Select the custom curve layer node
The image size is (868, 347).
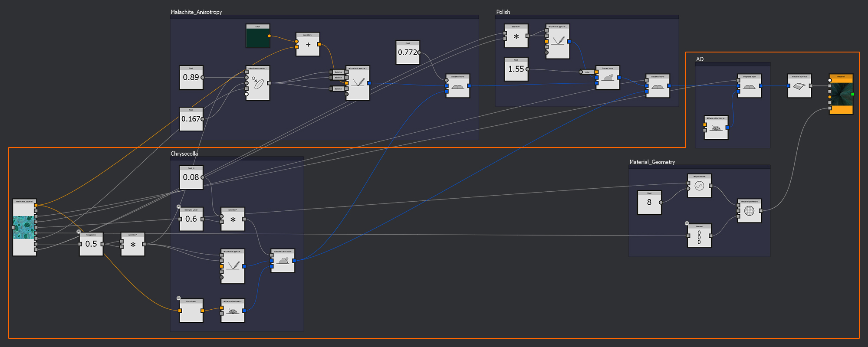(x=283, y=261)
